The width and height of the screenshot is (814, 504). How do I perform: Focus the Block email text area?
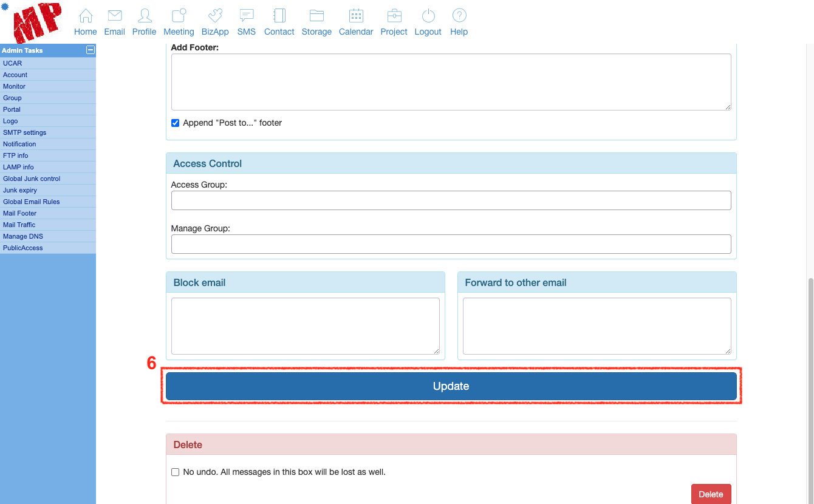coord(305,325)
